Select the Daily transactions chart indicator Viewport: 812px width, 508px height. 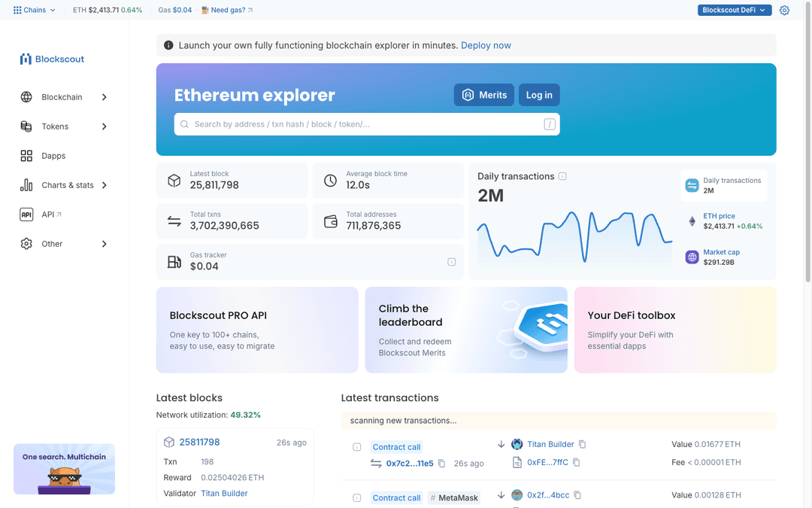click(724, 185)
